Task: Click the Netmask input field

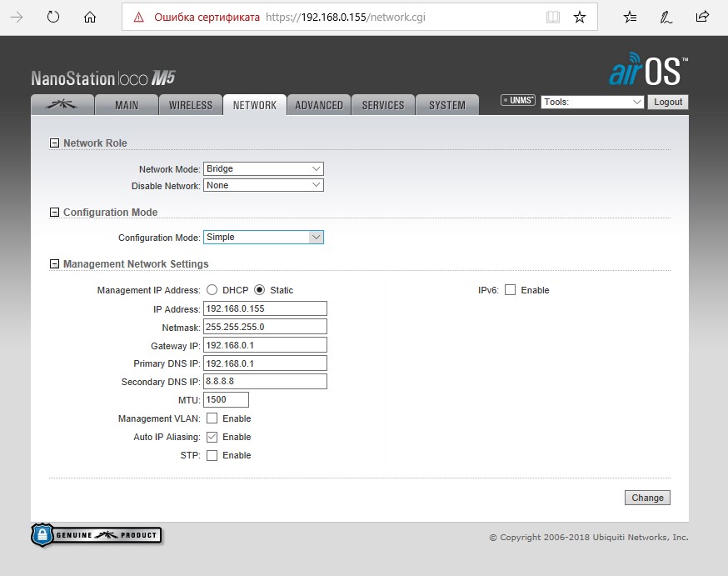Action: point(265,327)
